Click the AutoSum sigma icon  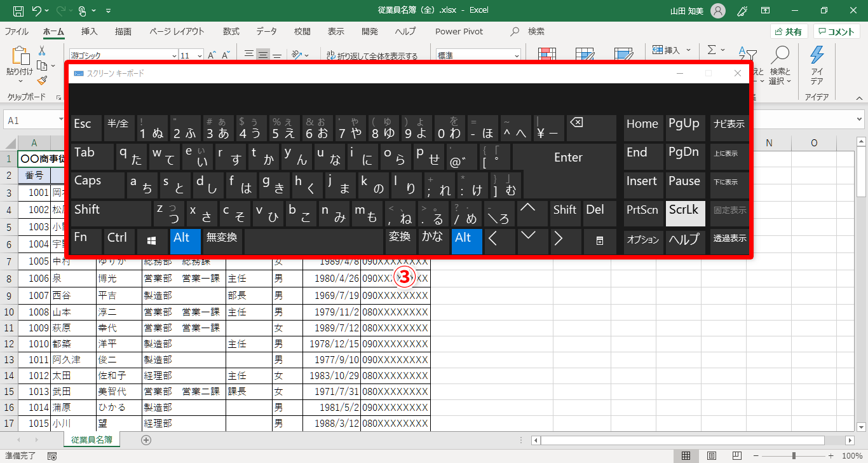pos(712,50)
